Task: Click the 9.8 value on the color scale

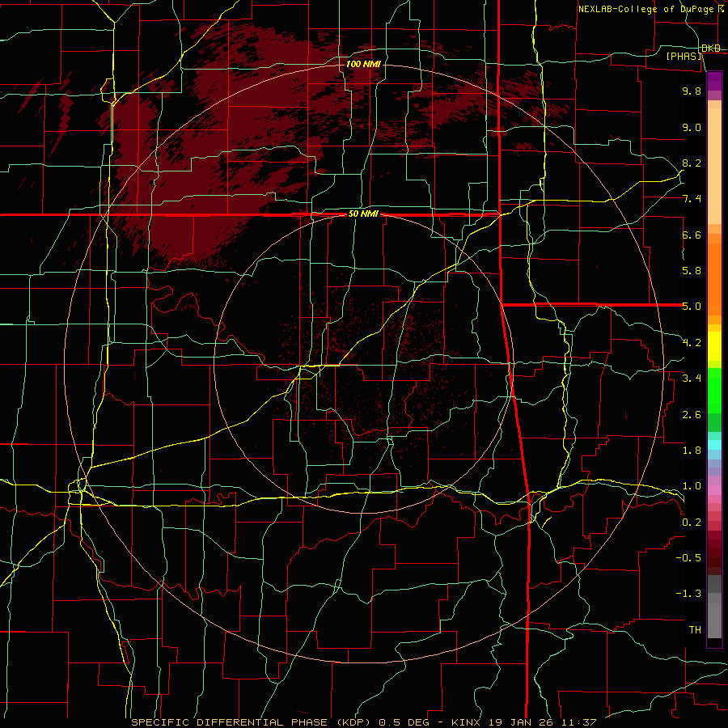Action: pyautogui.click(x=692, y=91)
